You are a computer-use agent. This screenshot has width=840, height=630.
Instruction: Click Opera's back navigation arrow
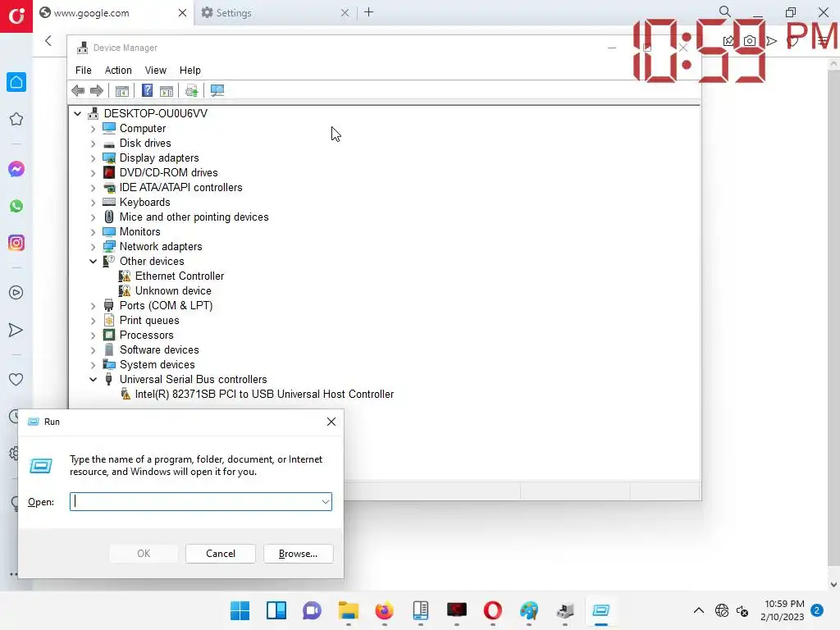(48, 41)
